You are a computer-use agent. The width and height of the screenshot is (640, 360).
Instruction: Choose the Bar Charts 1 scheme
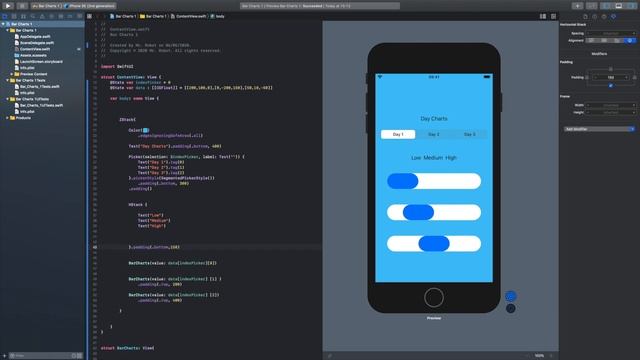click(x=47, y=6)
